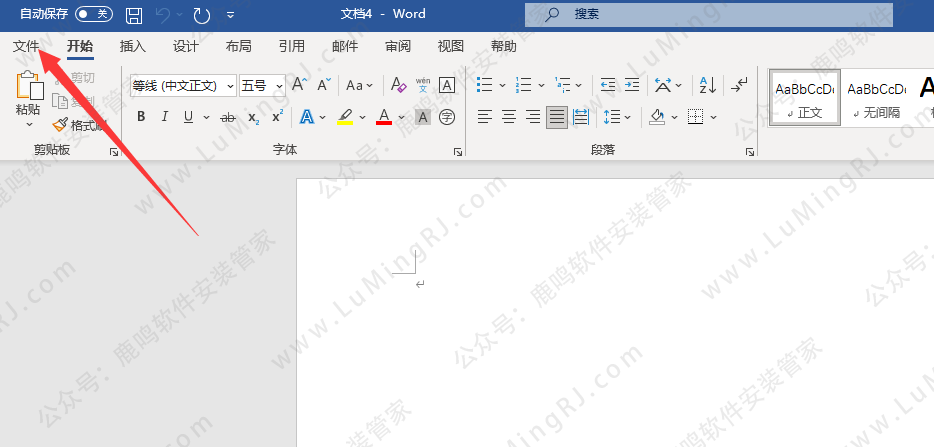The height and width of the screenshot is (447, 934).
Task: Open underline style dropdown arrow
Action: coord(206,117)
